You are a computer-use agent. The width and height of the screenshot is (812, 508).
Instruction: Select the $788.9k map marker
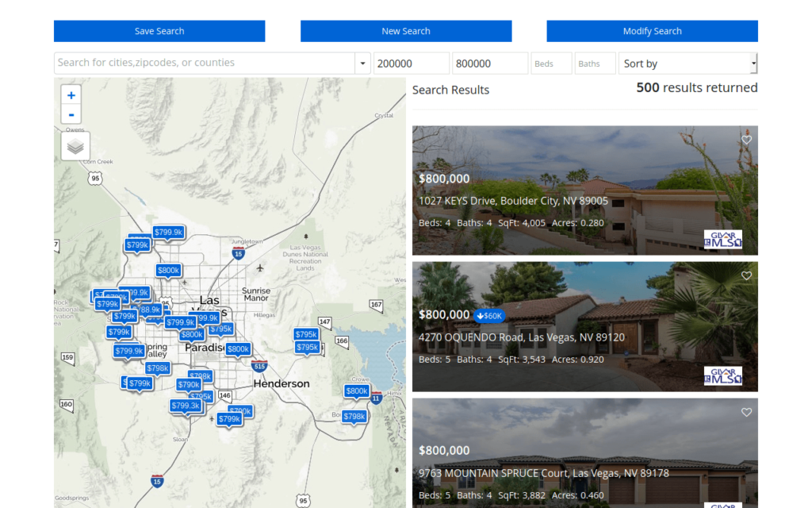149,310
